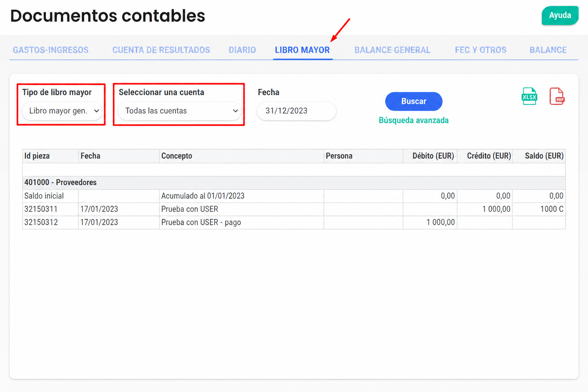This screenshot has width=588, height=392.
Task: Download the ledger as PDF
Action: point(557,96)
